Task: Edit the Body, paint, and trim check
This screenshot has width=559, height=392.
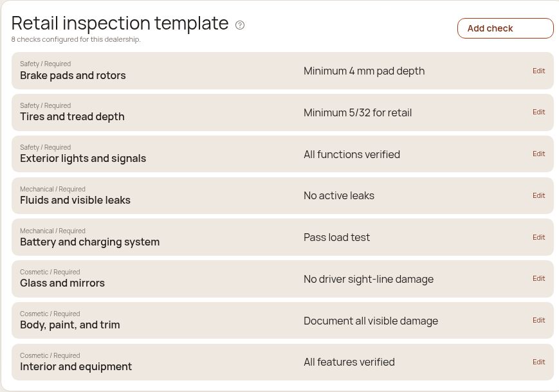Action: click(538, 320)
